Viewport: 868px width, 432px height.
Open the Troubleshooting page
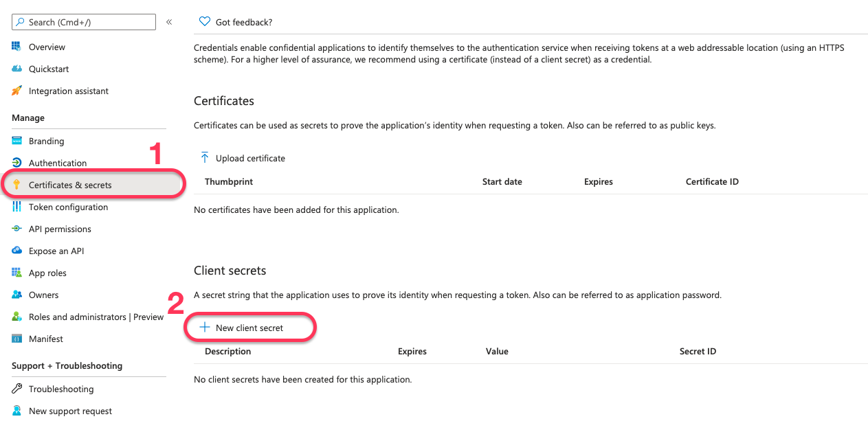pos(60,389)
